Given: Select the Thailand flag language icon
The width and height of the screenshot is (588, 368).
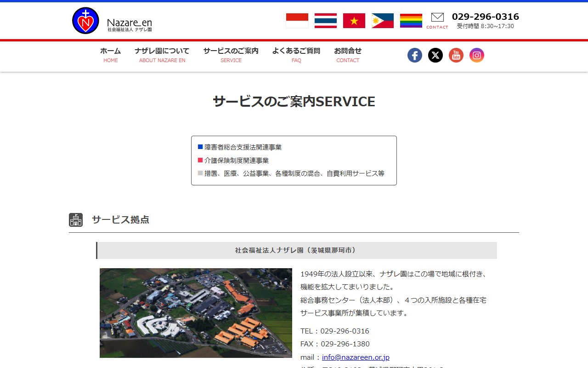Looking at the screenshot, I should click(x=326, y=21).
